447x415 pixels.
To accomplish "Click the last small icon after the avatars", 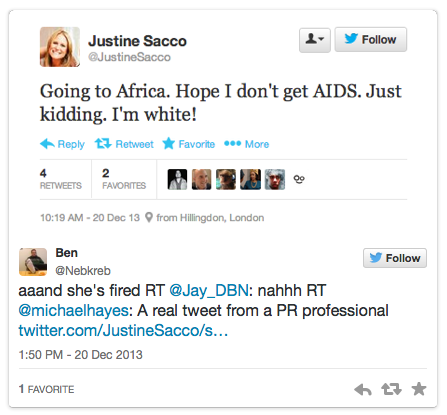I will pos(299,179).
